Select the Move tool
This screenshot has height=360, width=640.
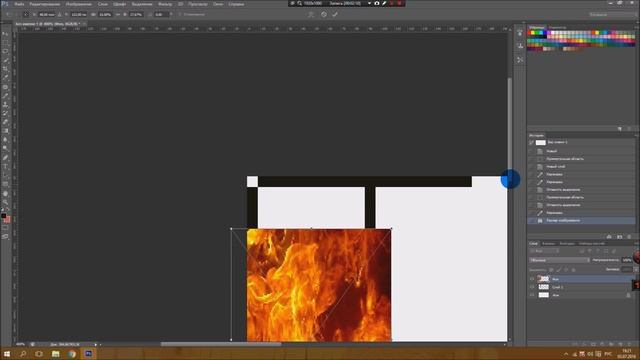(5, 34)
